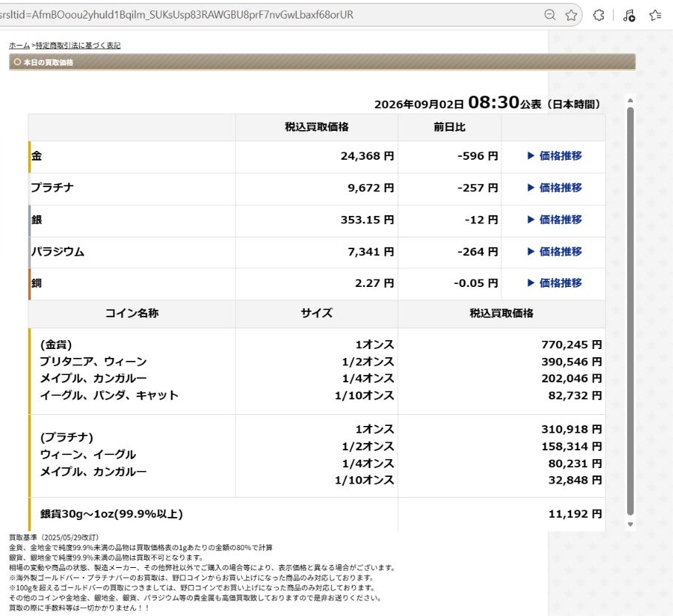The height and width of the screenshot is (616, 673).
Task: Click the 本日の買取価格 section heading
Action: click(48, 62)
